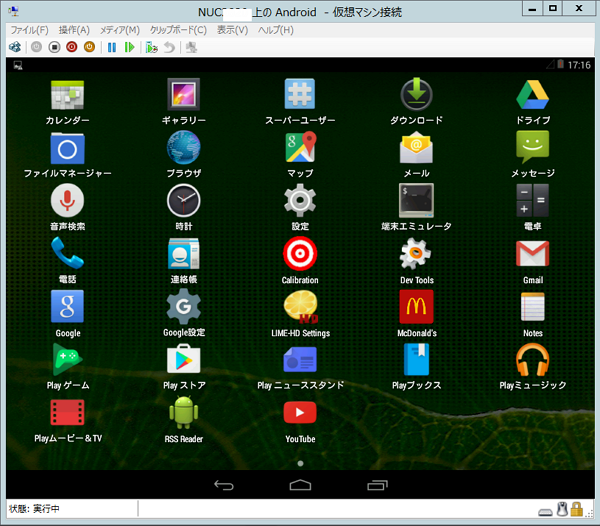
Task: Open the クリップボード(C) menu
Action: [x=178, y=30]
